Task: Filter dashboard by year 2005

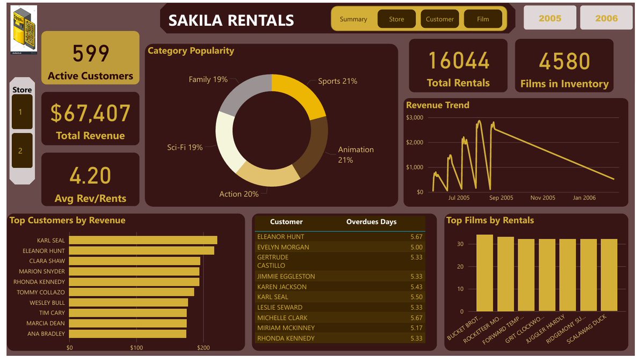Action: click(x=549, y=18)
